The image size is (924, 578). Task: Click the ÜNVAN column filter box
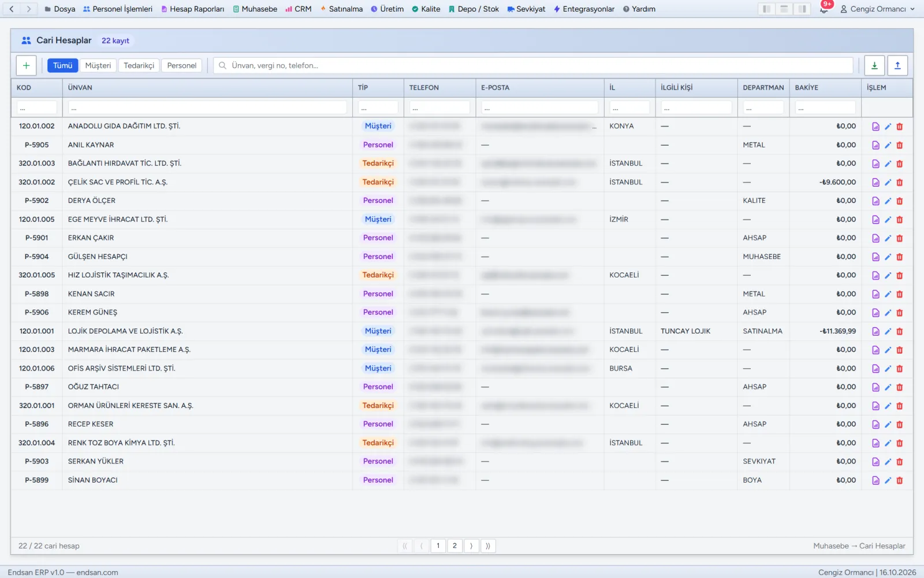click(x=207, y=108)
